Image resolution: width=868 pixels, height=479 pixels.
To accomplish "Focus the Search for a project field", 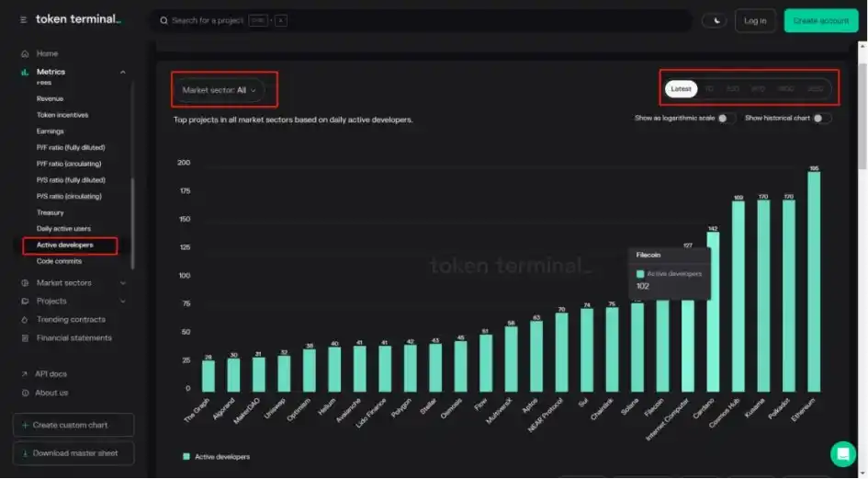I will 421,20.
